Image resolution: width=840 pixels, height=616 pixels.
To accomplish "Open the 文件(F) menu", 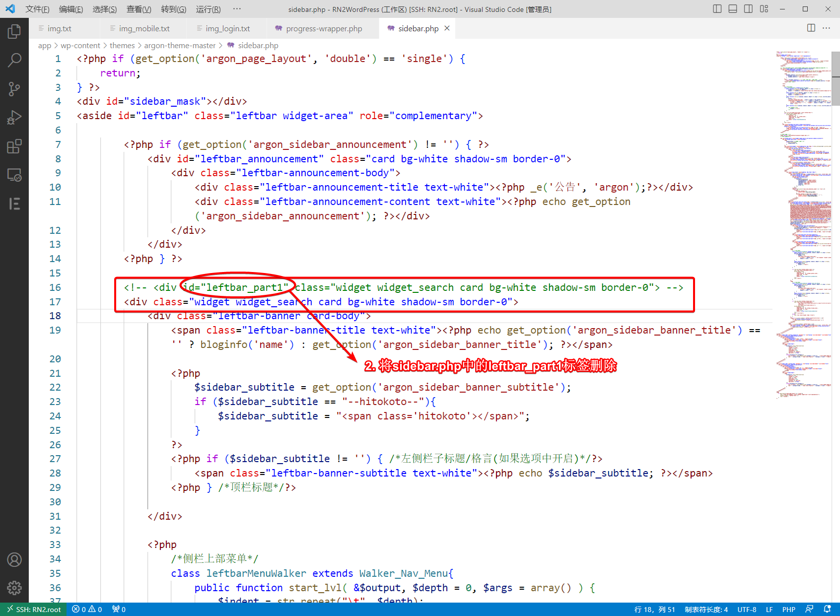I will click(37, 9).
